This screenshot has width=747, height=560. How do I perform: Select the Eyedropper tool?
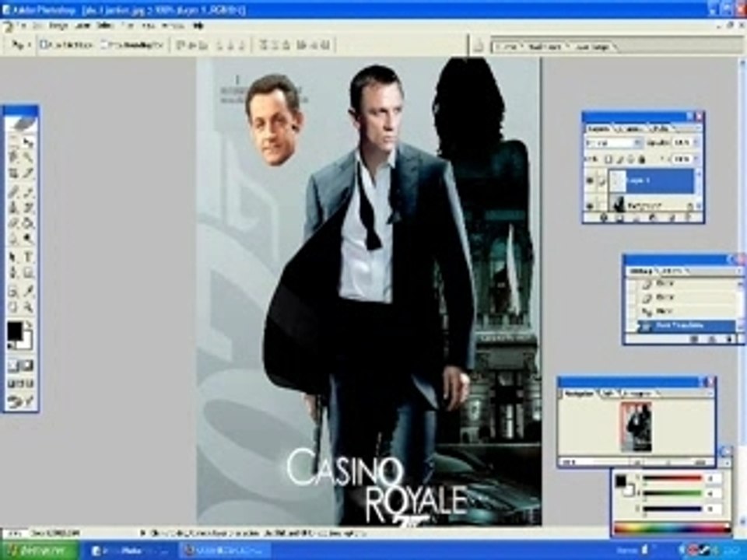[28, 291]
